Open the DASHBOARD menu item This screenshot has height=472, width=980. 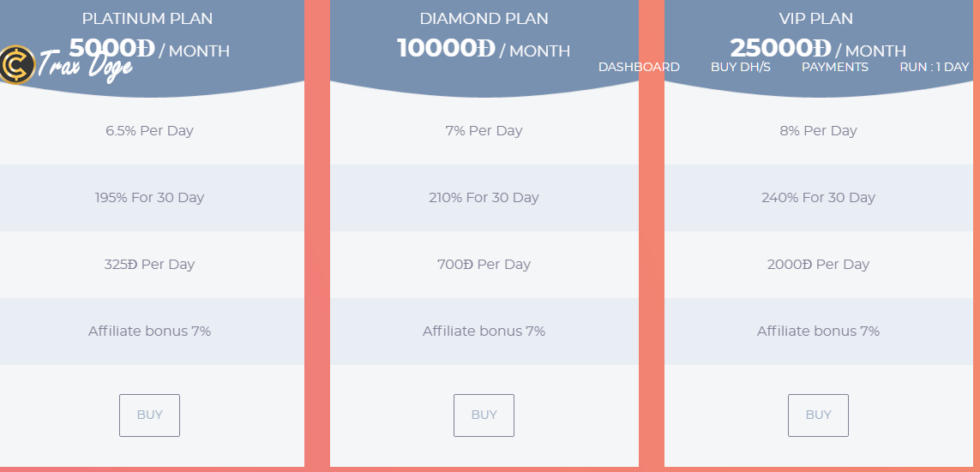click(x=639, y=67)
